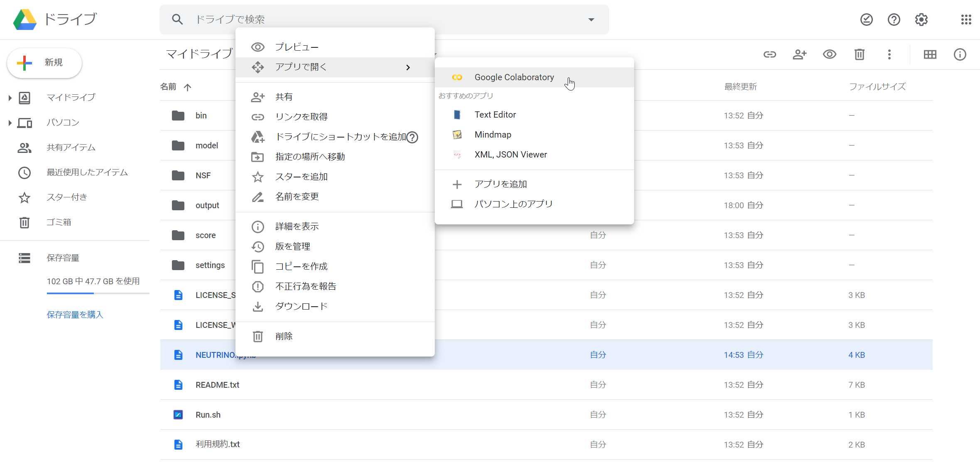Expand the アプリで開く submenu chevron
The image size is (980, 470).
tap(408, 67)
